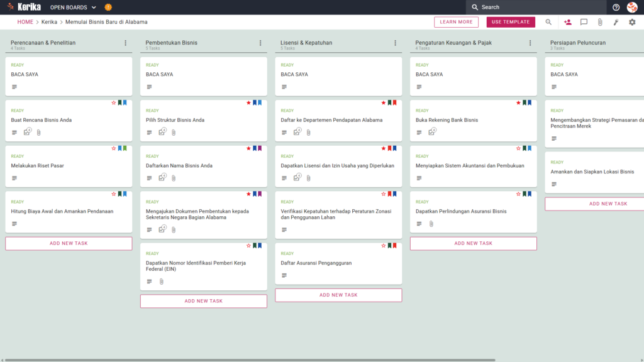The image size is (644, 362).
Task: Toggle star on Pilih Struktur Bisnis Anda
Action: [248, 102]
